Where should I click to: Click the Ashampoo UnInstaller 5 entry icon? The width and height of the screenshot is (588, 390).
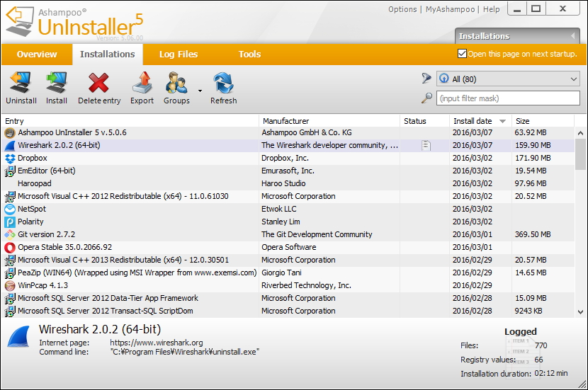10,132
